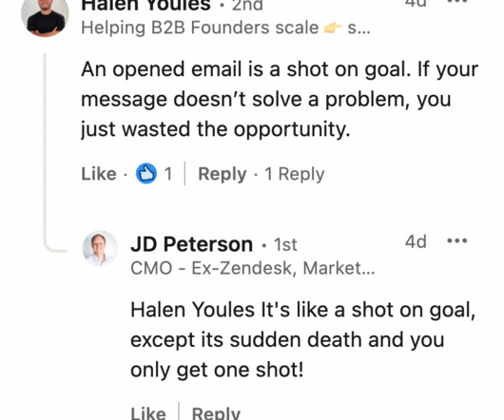Open JD Peterson's profile picture
Viewport: 504px width, 420px height.
(x=100, y=248)
